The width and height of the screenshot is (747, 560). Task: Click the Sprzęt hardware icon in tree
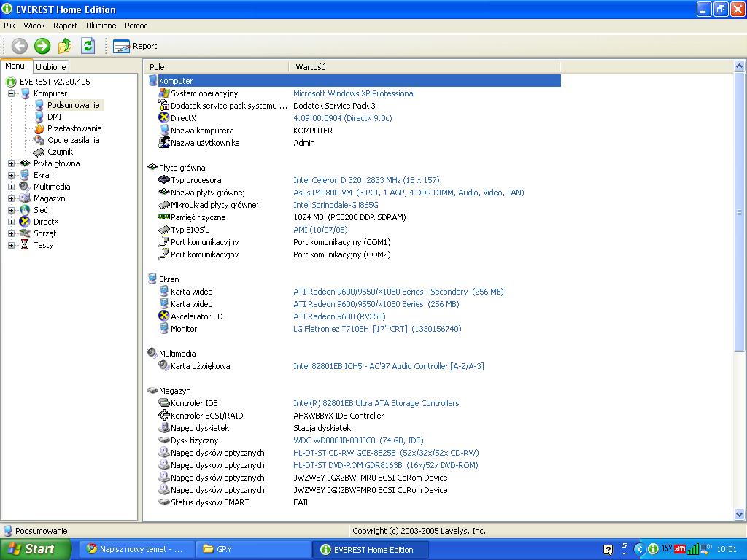pos(25,233)
